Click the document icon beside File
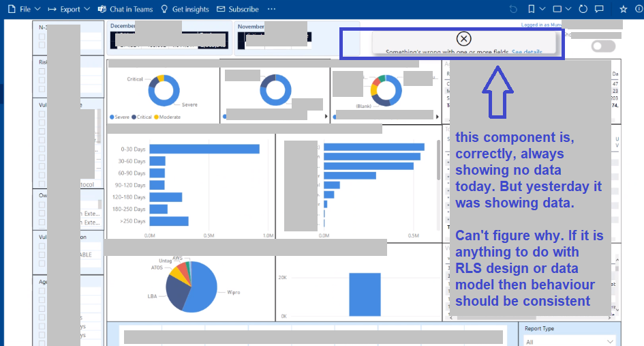The width and height of the screenshot is (644, 346). [12, 9]
